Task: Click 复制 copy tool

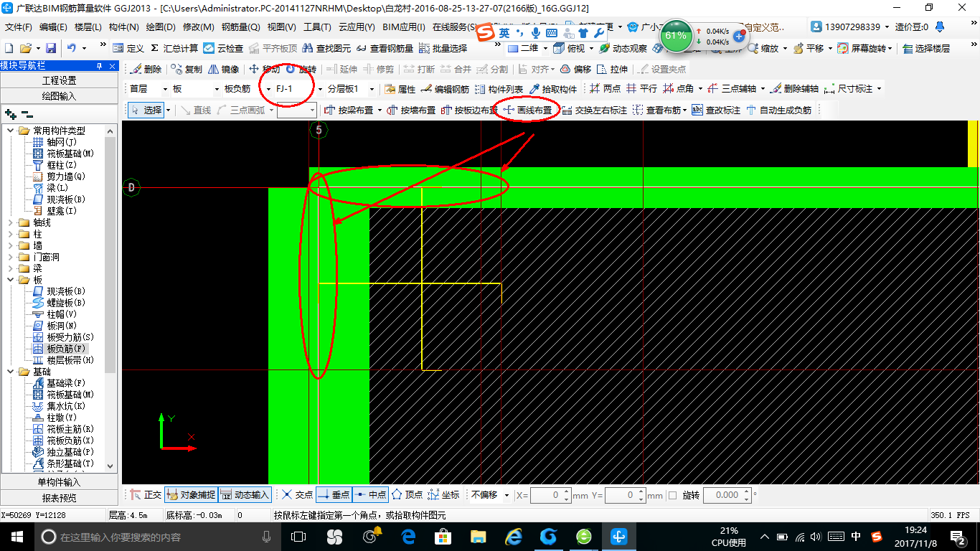Action: pyautogui.click(x=187, y=70)
